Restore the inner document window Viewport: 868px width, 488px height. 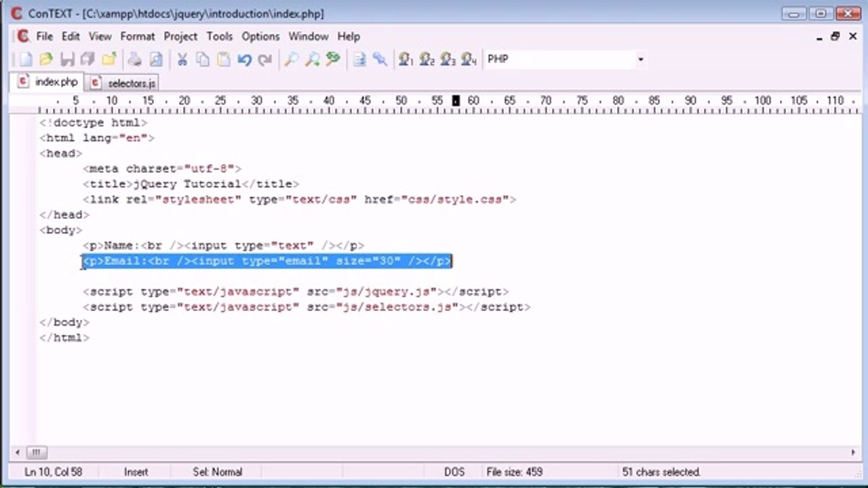[835, 37]
